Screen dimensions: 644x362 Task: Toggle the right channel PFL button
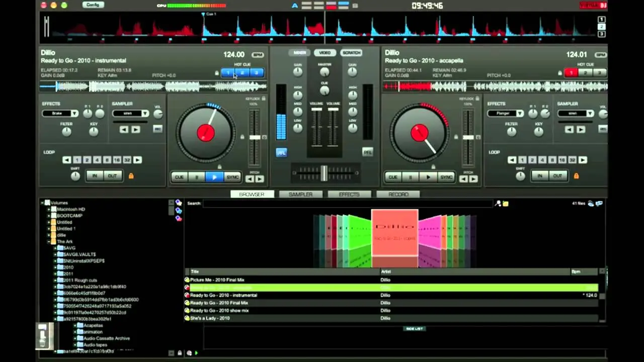[368, 152]
